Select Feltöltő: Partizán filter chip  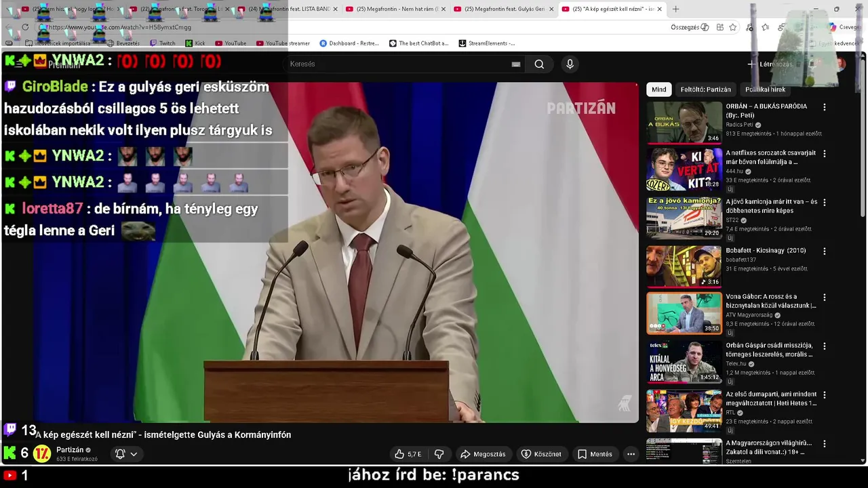[x=706, y=89]
